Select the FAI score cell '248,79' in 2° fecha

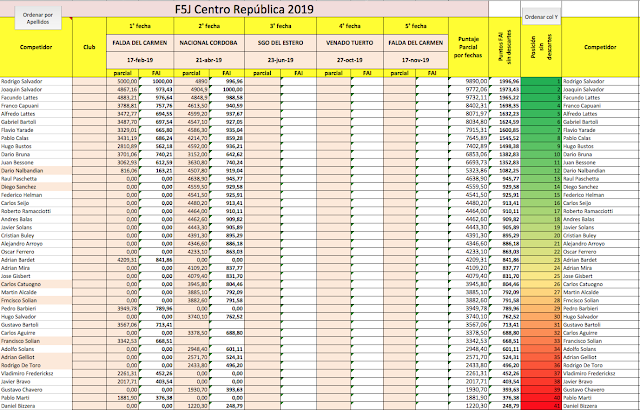coord(227,406)
